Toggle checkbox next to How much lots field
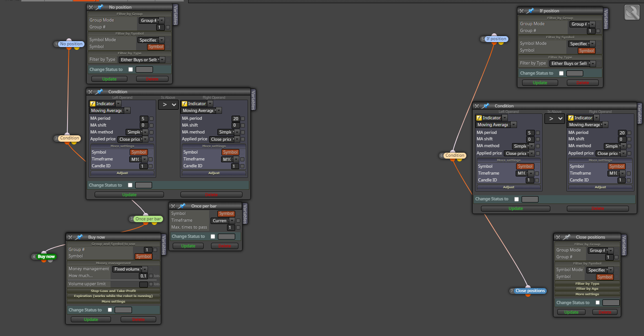Image resolution: width=644 pixels, height=336 pixels. coord(151,276)
